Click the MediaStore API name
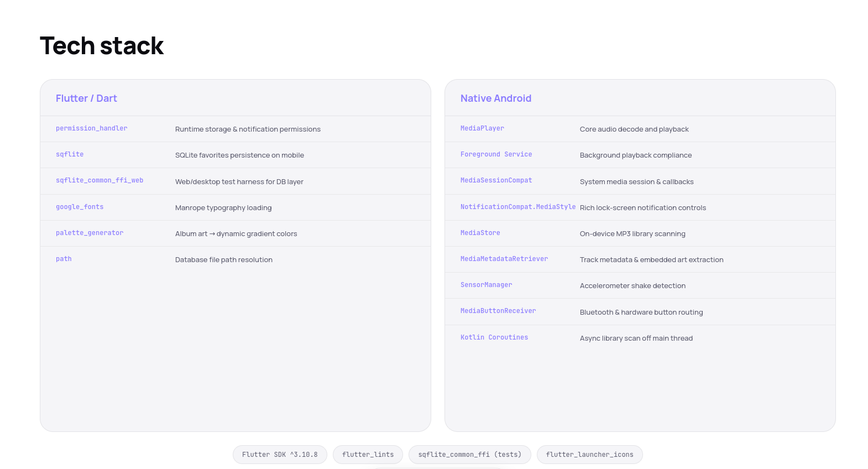Viewport: 868px width, 469px height. 480,233
